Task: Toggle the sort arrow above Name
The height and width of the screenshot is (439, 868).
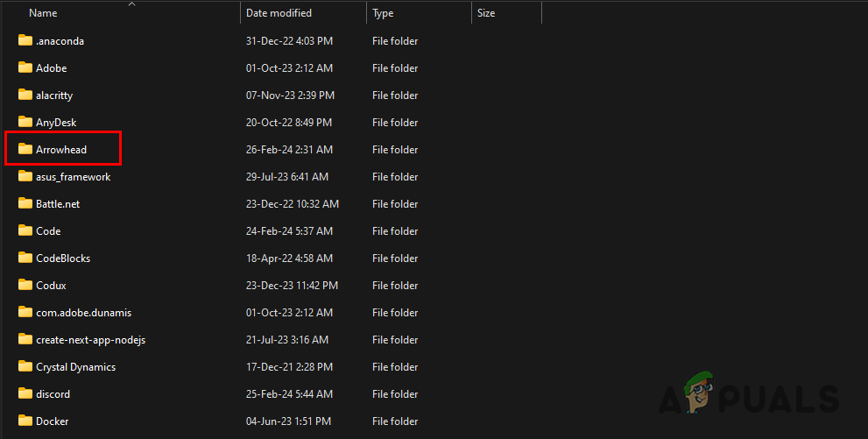Action: pyautogui.click(x=131, y=4)
